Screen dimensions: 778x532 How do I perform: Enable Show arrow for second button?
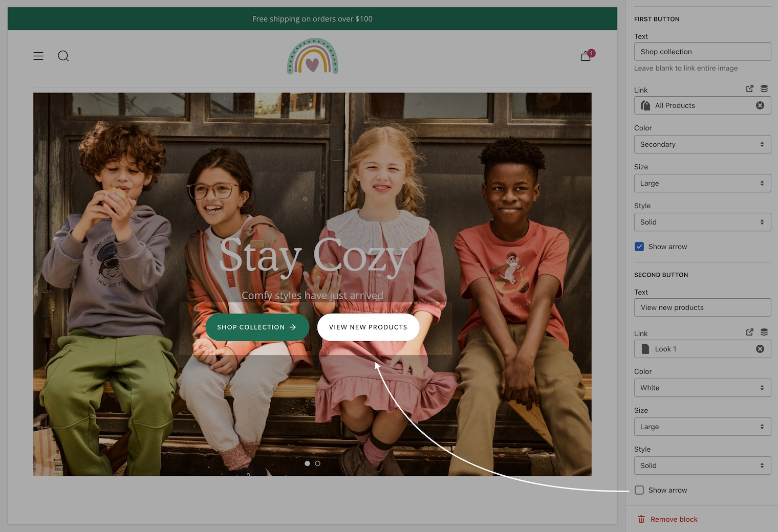pyautogui.click(x=639, y=490)
